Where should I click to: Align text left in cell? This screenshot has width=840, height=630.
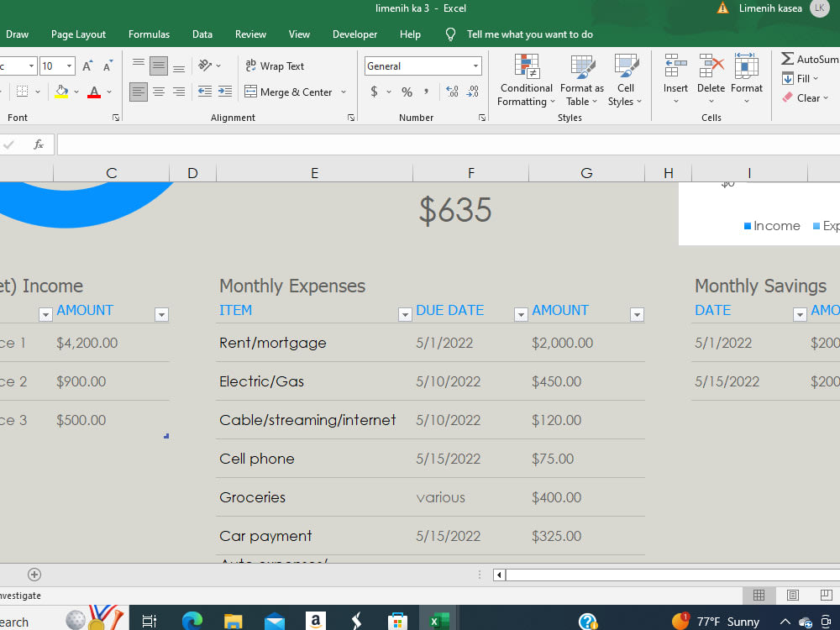139,92
